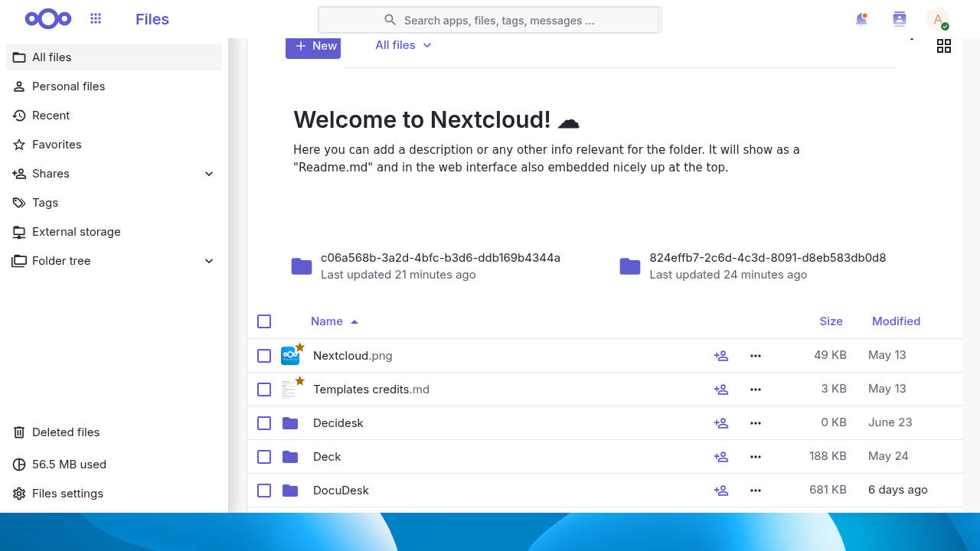980x551 pixels.
Task: Click the Welcome to Nextcloud readme heading
Action: tap(436, 120)
